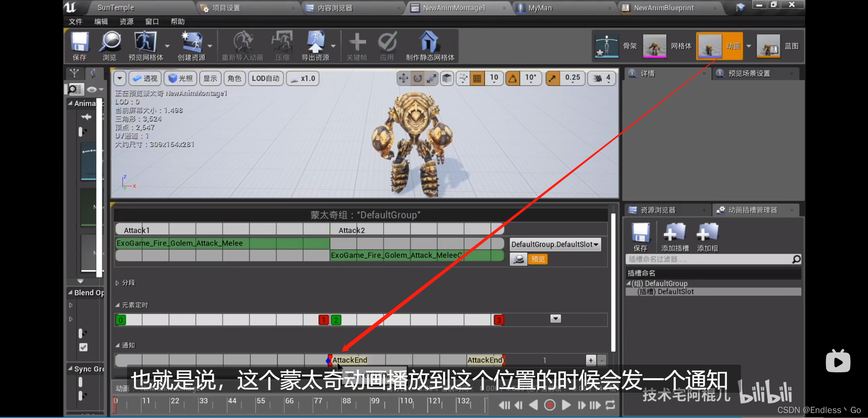
Task: Click 添加插槽 add slot icon
Action: tap(675, 237)
